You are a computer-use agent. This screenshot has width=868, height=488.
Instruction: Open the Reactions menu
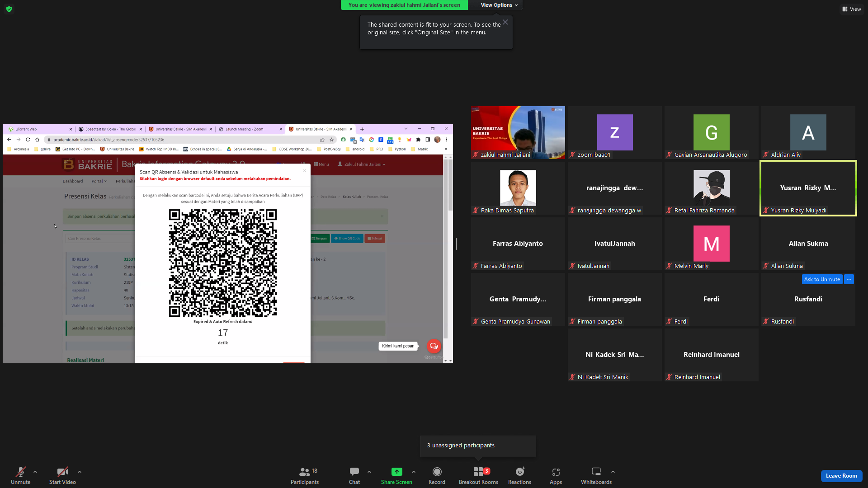pos(520,475)
